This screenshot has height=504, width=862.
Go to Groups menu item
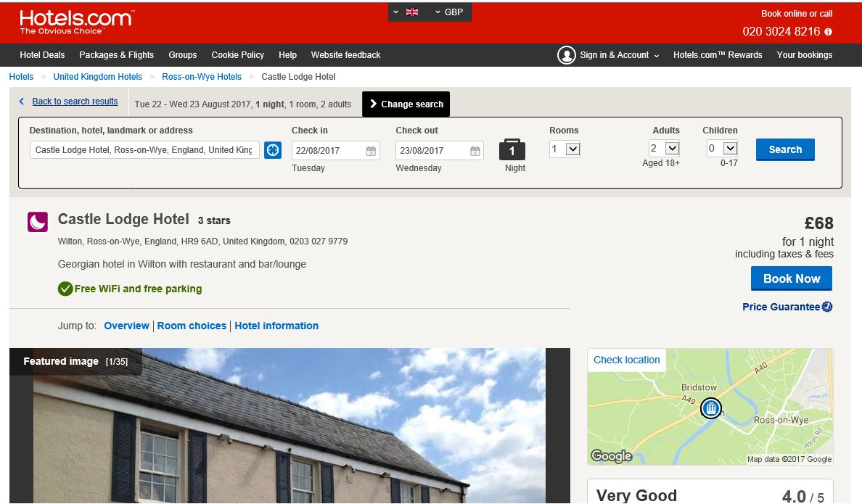tap(183, 55)
